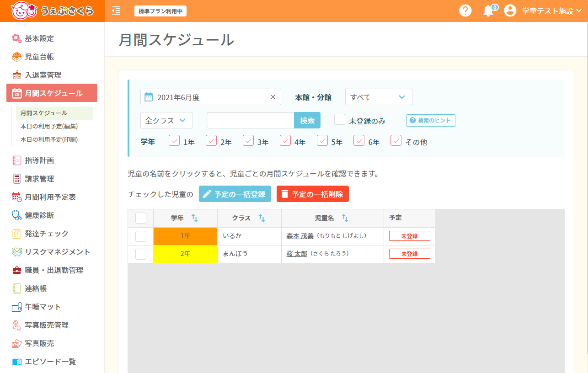Uncheck the 3年 grade checkbox

[x=248, y=140]
